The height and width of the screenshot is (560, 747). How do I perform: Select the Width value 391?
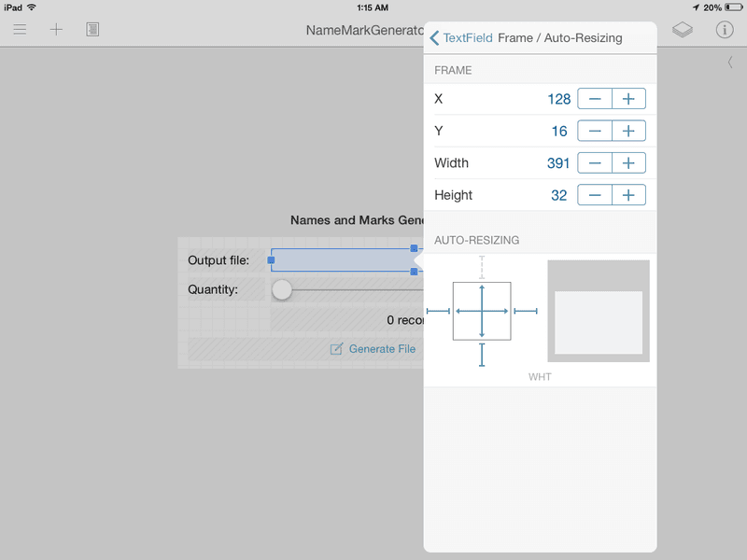coord(558,163)
